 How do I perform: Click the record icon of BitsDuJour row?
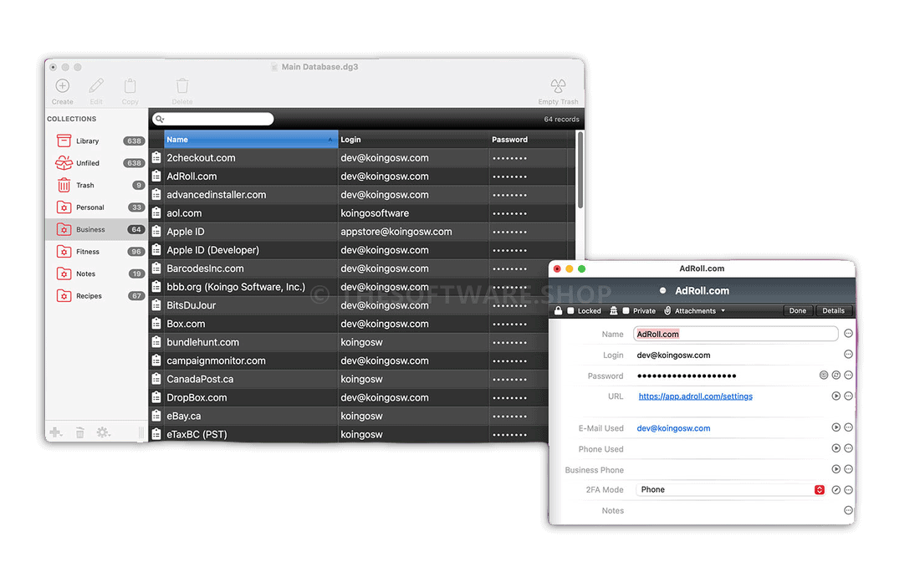pyautogui.click(x=156, y=305)
